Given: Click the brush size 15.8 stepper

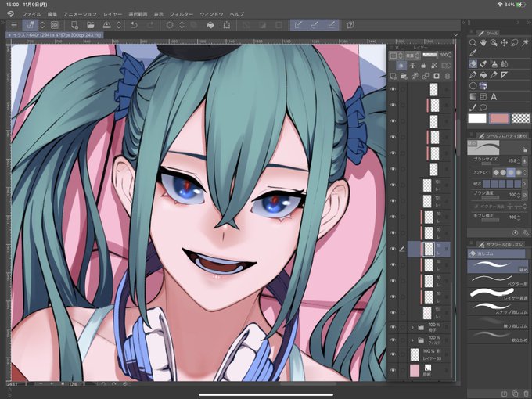Looking at the screenshot, I should click(519, 160).
